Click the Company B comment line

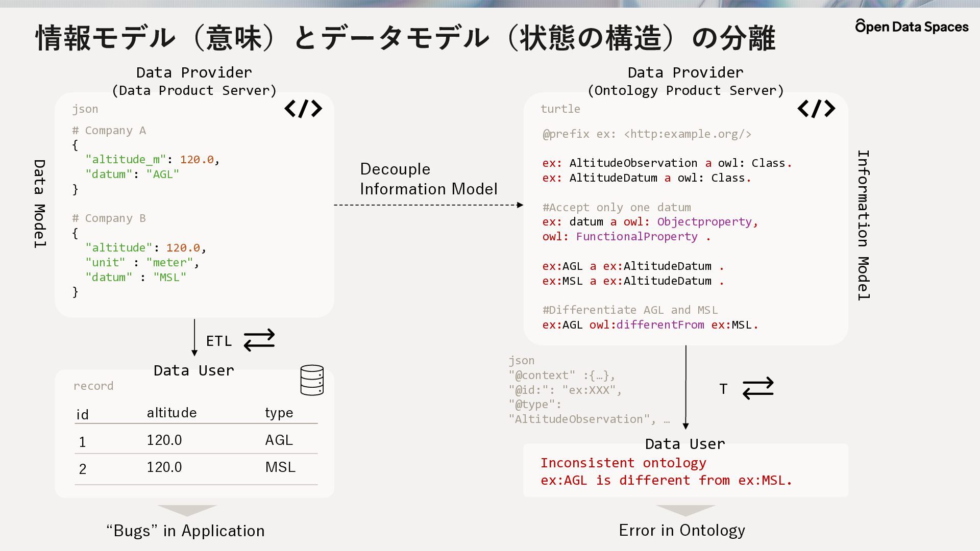click(109, 218)
